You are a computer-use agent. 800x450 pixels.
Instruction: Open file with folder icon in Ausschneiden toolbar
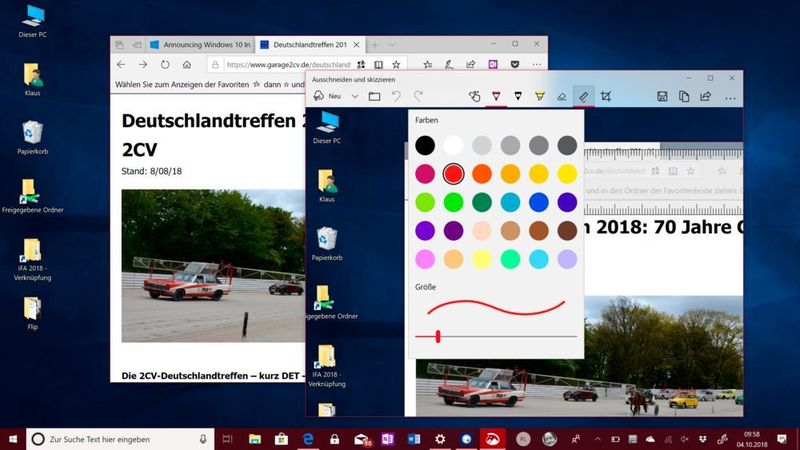click(x=374, y=96)
